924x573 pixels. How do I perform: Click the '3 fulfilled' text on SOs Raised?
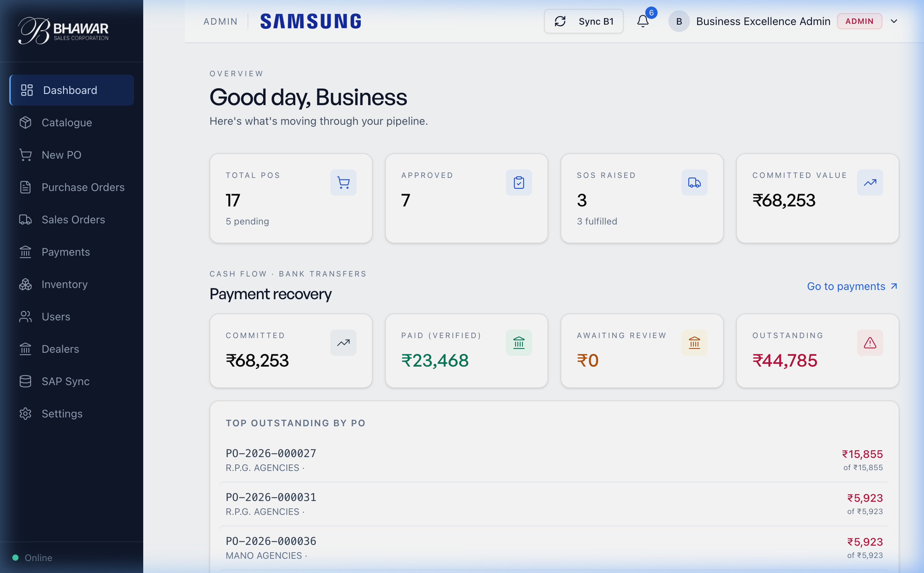click(x=597, y=221)
